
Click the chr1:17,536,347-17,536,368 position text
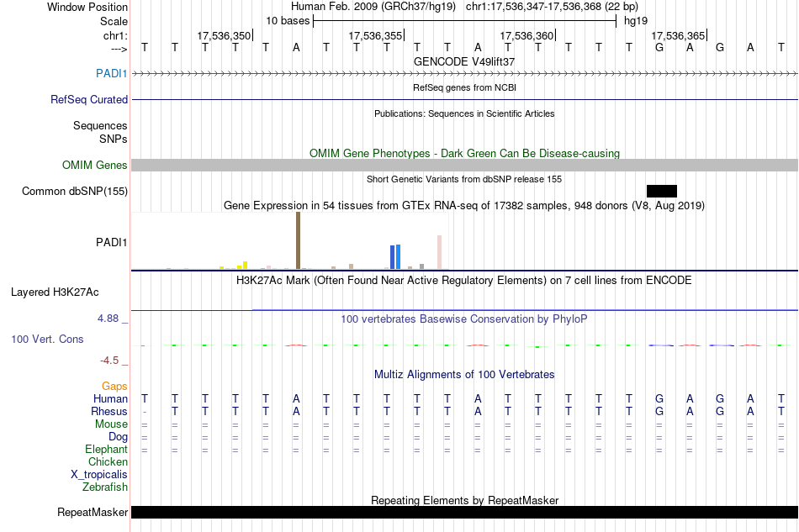click(x=552, y=7)
